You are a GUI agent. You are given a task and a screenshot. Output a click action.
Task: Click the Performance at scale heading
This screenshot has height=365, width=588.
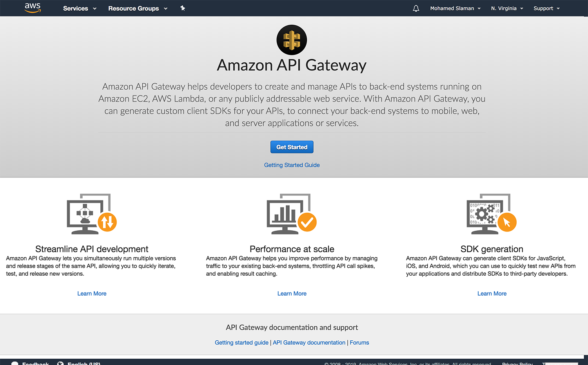point(292,249)
